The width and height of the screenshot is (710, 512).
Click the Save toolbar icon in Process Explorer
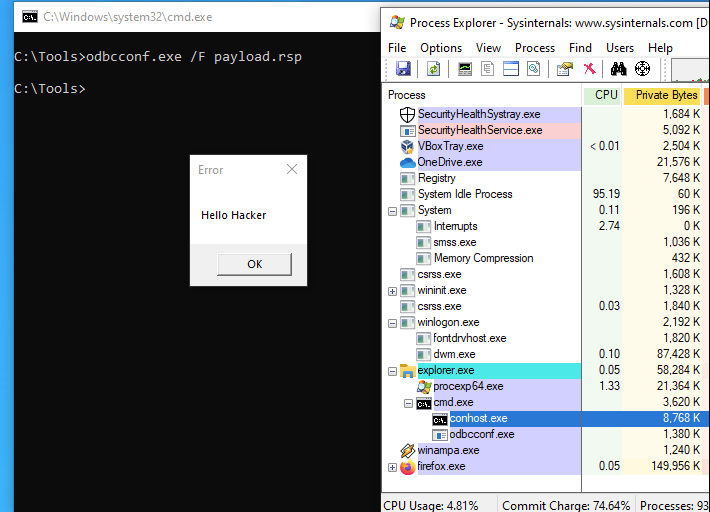[403, 69]
